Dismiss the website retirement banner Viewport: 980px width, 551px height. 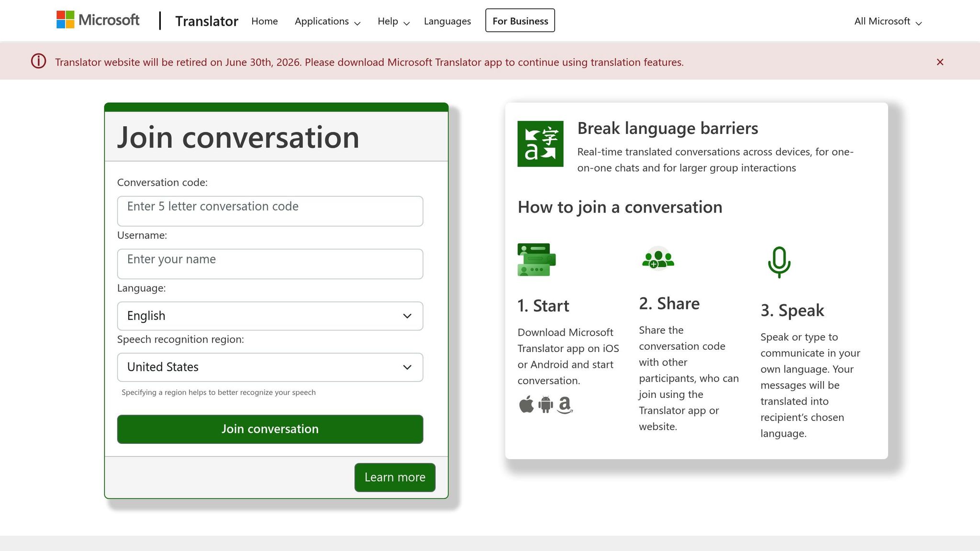940,62
